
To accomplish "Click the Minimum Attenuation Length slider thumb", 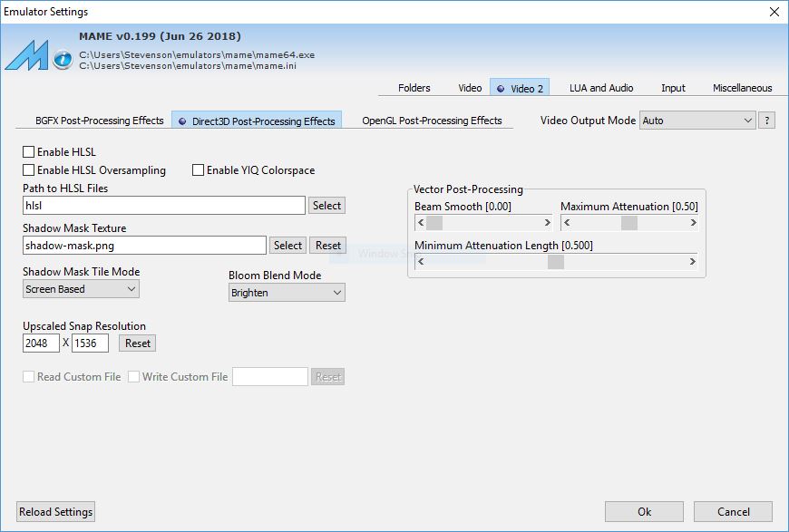I will [556, 262].
